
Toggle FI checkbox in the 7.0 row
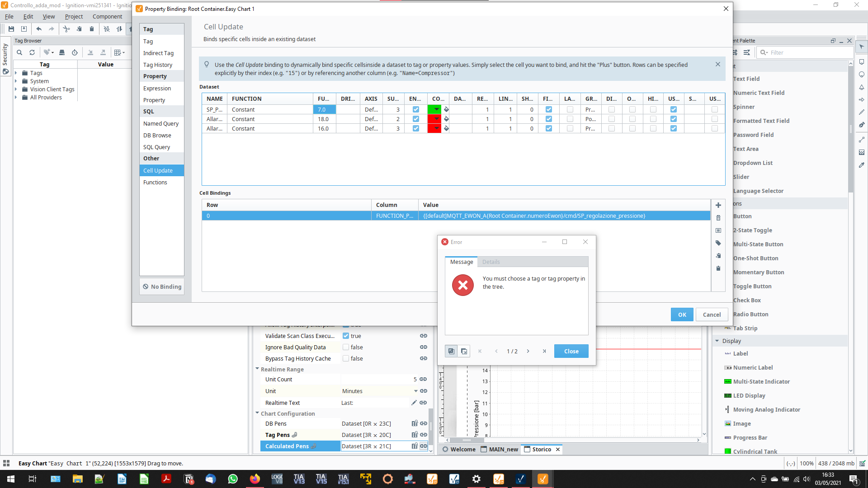549,109
